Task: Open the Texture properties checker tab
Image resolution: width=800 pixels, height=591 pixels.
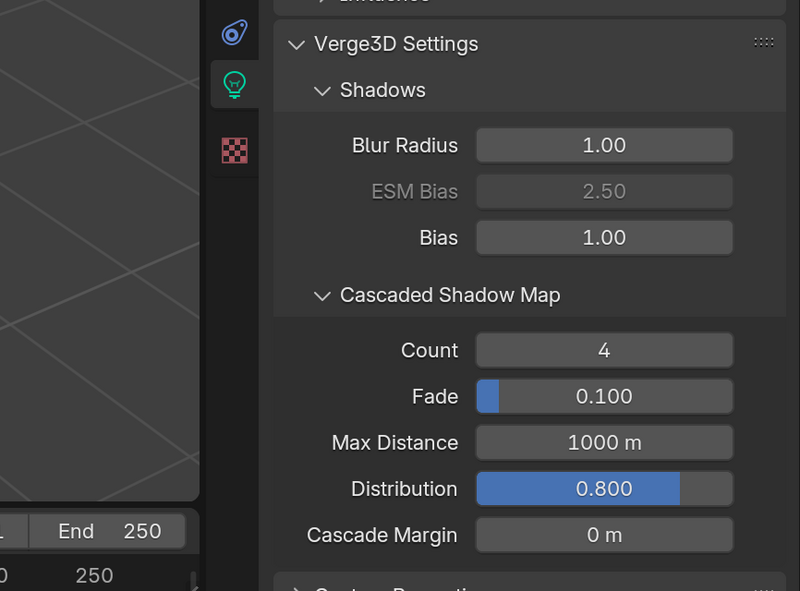Action: pyautogui.click(x=235, y=151)
